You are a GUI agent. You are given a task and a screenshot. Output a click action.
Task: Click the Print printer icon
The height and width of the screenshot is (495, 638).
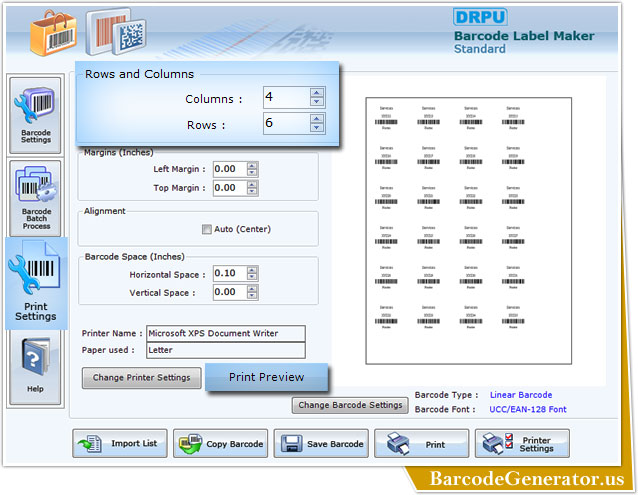pos(398,444)
